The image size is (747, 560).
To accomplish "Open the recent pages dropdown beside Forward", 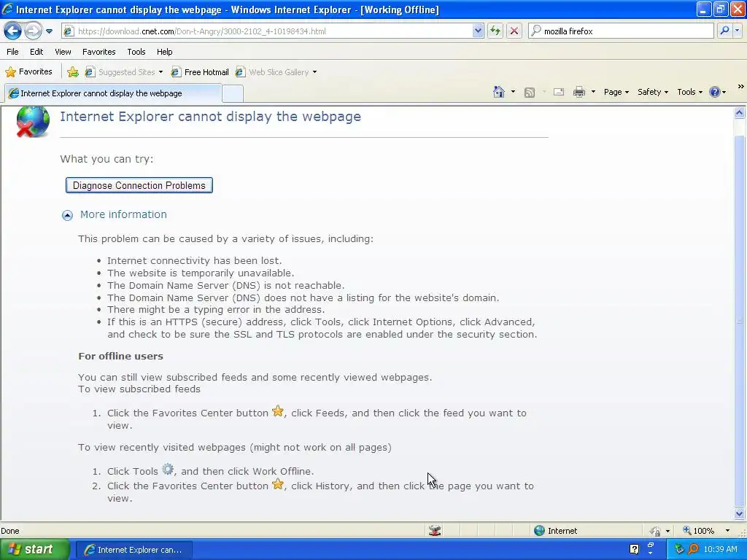I will [49, 31].
